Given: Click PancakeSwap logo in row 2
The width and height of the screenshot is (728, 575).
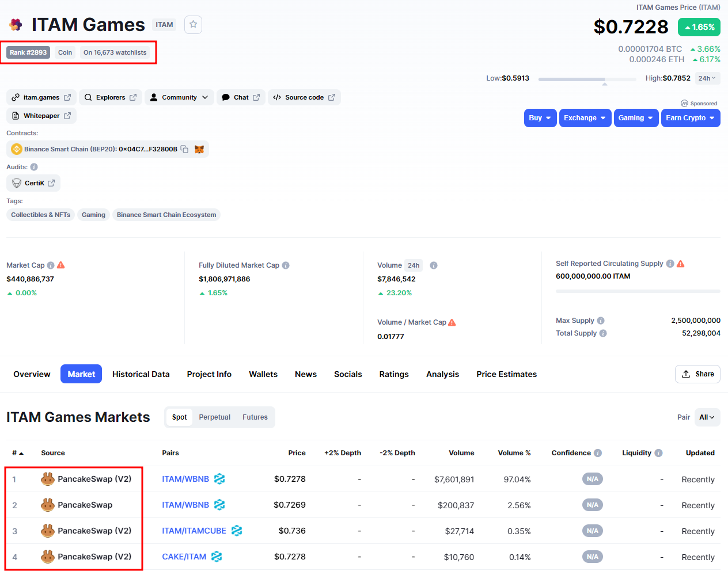Looking at the screenshot, I should pyautogui.click(x=48, y=505).
